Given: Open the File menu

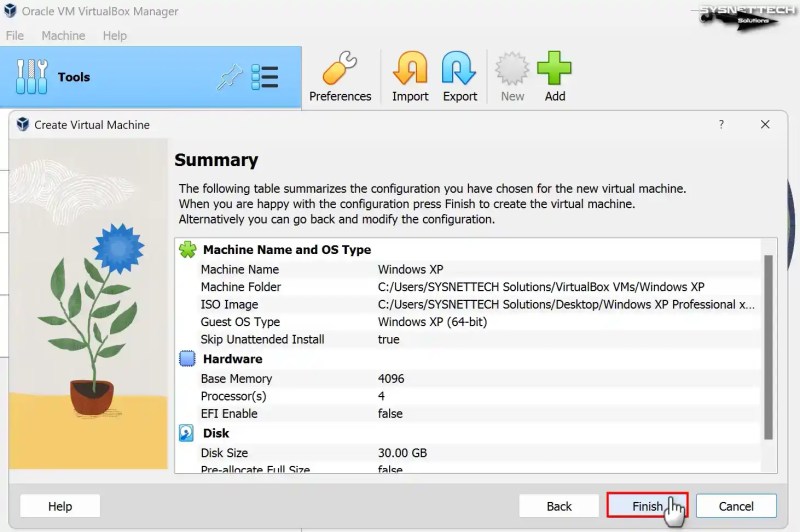Looking at the screenshot, I should [15, 36].
